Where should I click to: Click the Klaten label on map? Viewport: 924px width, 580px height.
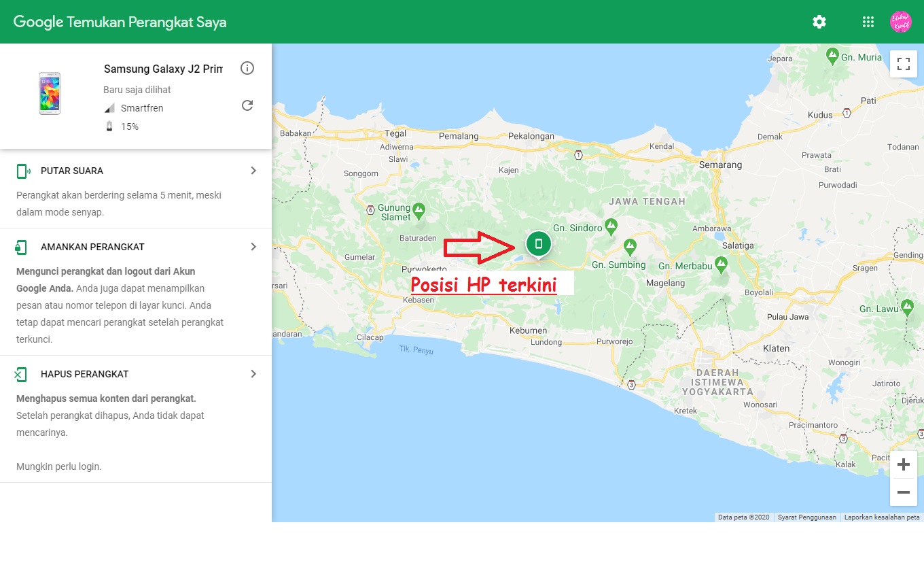[776, 348]
